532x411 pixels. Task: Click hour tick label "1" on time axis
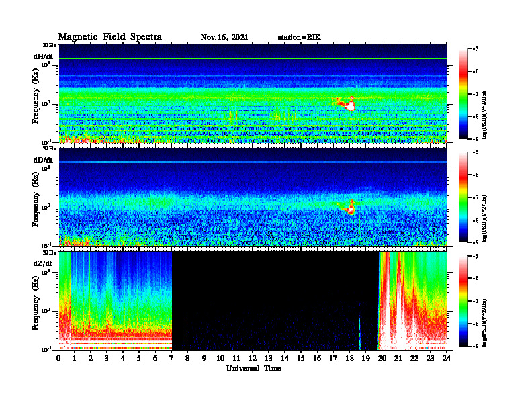[x=75, y=359]
